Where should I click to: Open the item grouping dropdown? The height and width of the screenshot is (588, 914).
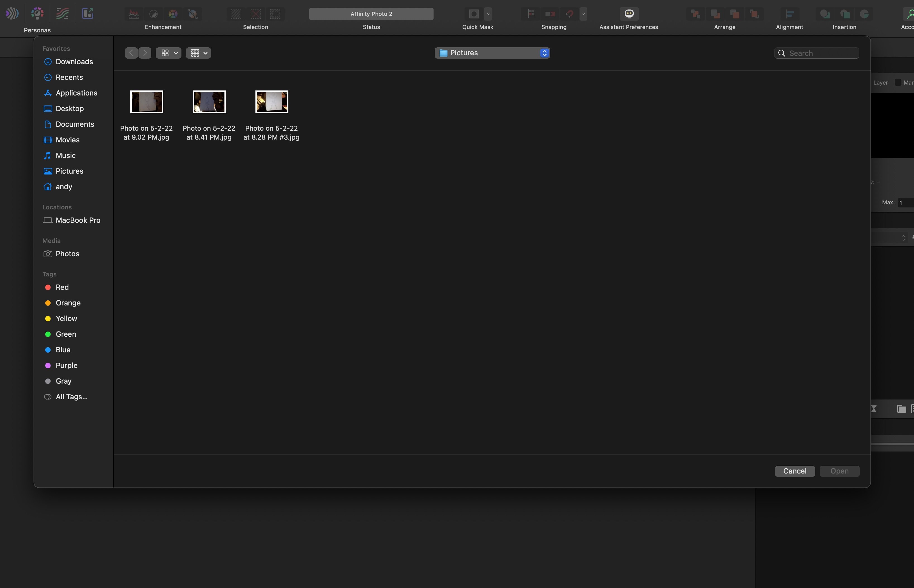198,53
